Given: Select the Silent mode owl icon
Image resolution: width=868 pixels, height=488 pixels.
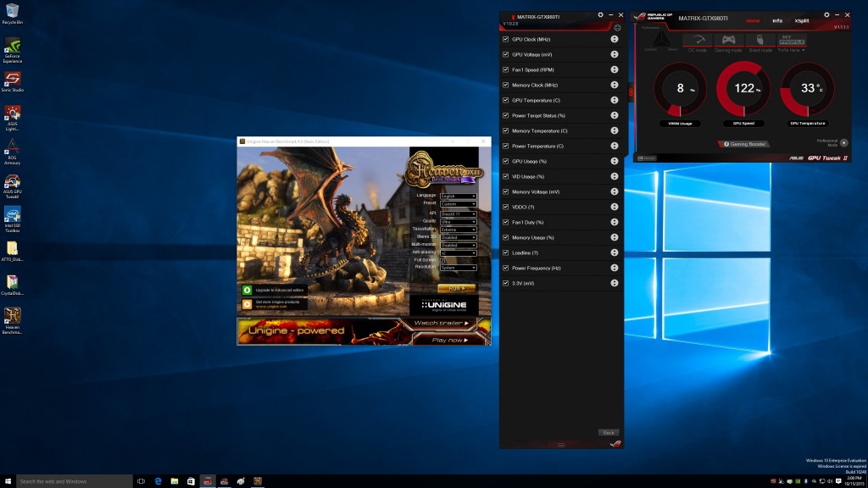Looking at the screenshot, I should point(760,42).
